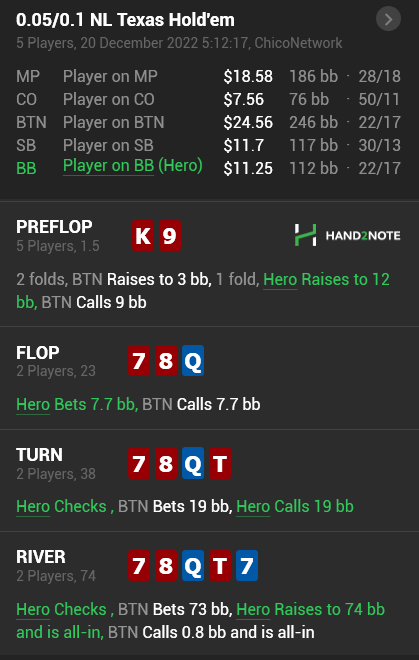This screenshot has height=660, width=419.
Task: Select the red 8 card on the flop
Action: point(166,360)
